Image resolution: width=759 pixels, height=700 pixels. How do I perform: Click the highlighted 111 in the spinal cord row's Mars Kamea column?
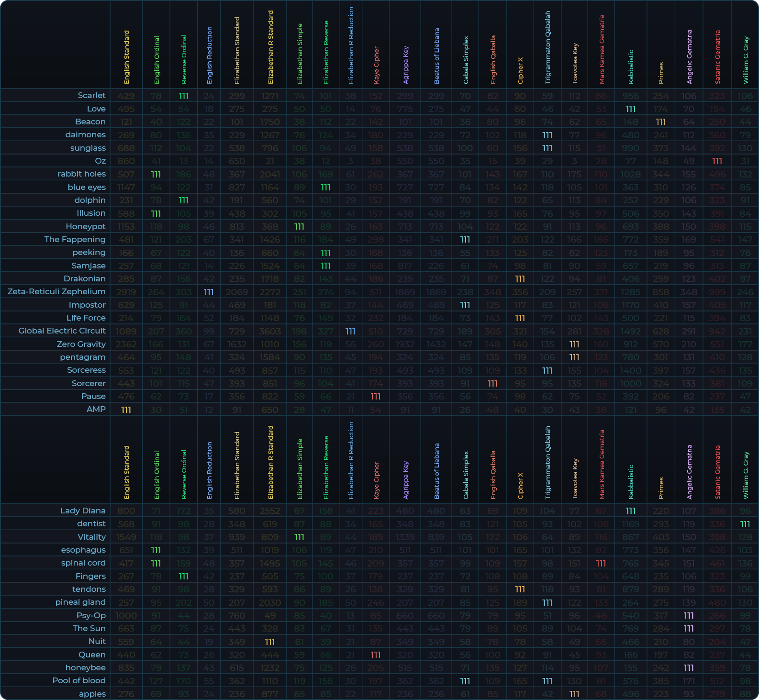[601, 563]
